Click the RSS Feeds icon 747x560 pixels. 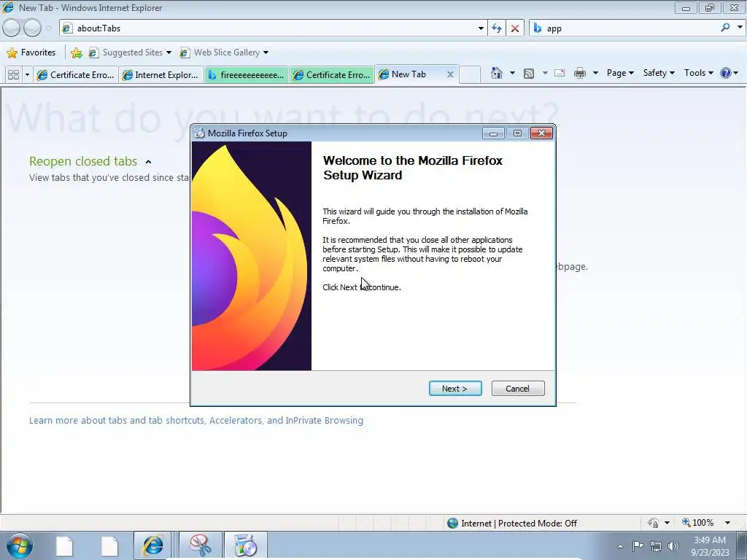pos(528,74)
